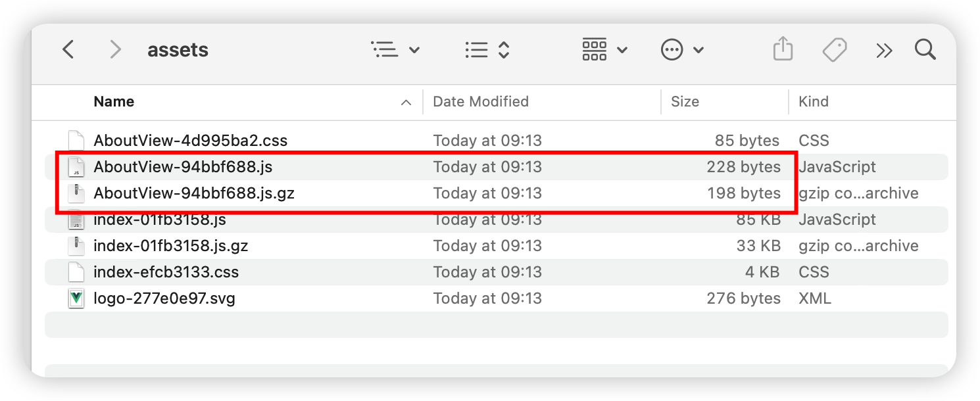Click the 198 bytes size value
The width and height of the screenshot is (980, 401).
click(x=743, y=193)
